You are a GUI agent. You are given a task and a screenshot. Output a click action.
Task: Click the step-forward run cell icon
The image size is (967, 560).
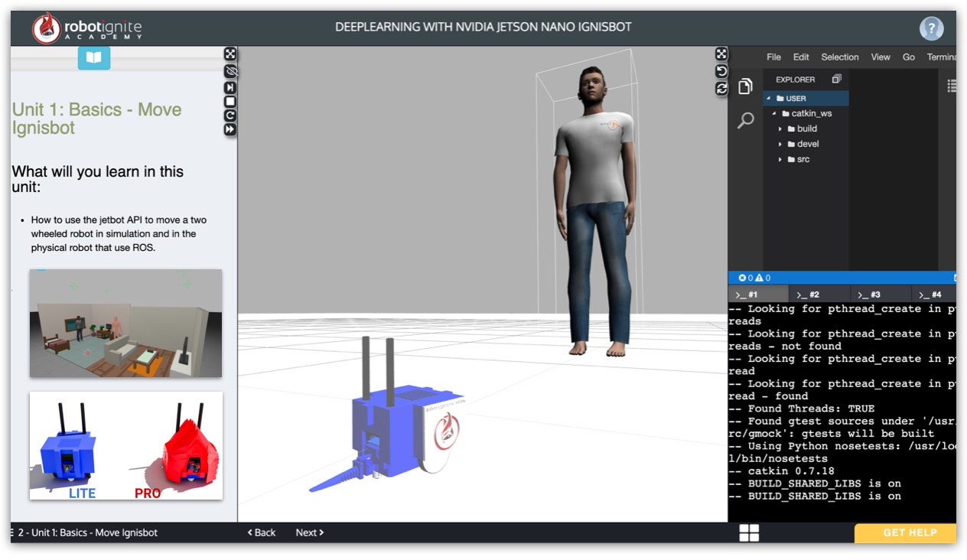[230, 87]
